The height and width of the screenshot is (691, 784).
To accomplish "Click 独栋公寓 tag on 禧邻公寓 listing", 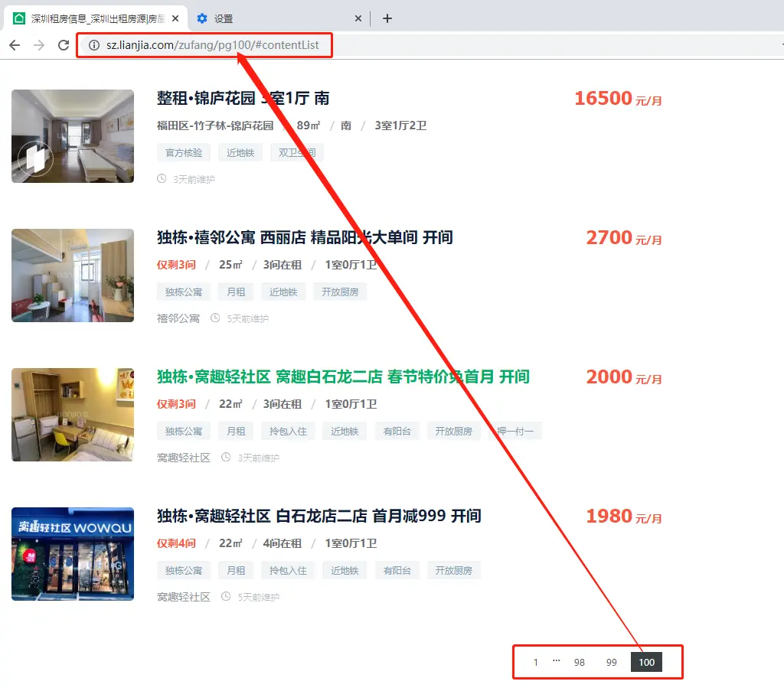I will pyautogui.click(x=184, y=292).
